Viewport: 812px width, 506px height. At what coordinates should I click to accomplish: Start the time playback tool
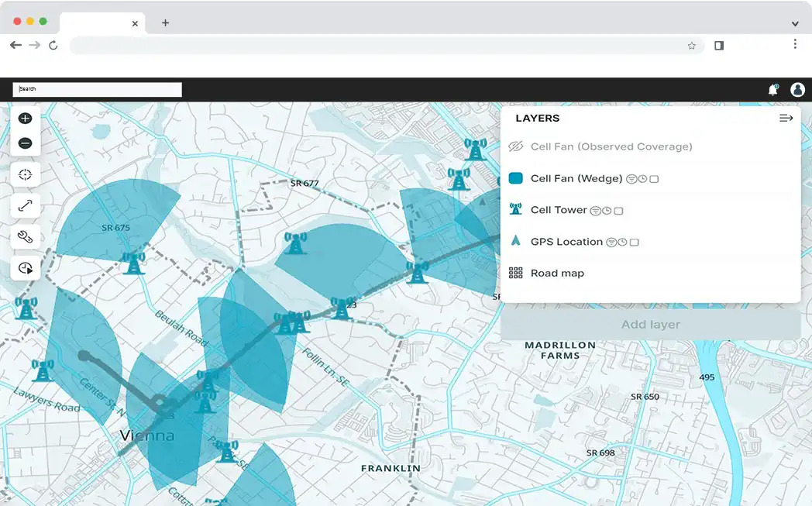tap(25, 268)
